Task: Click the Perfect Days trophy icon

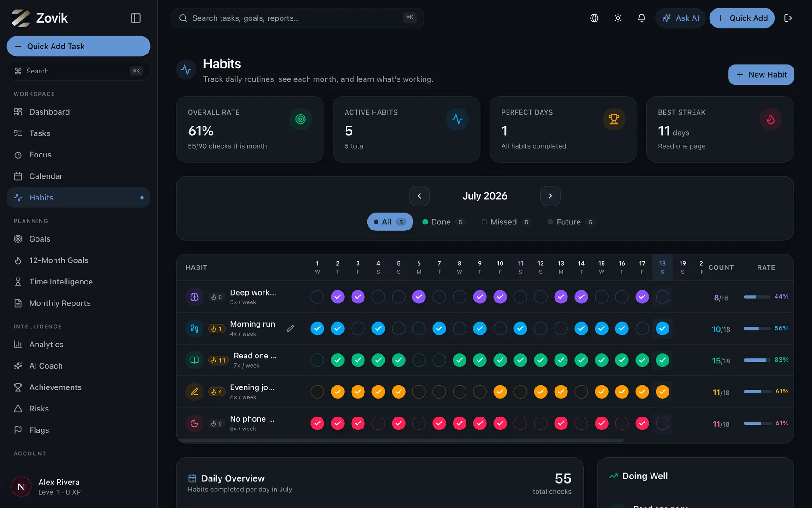Action: click(x=614, y=119)
